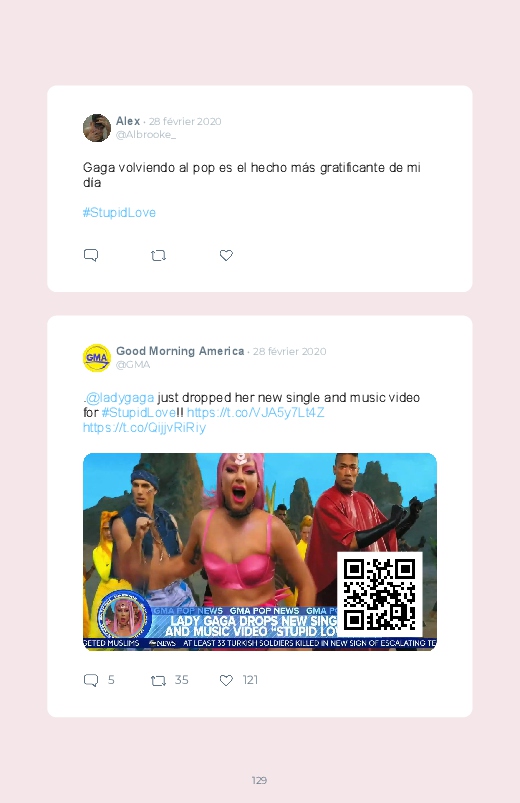
Task: Click the reply icon on Alex's tweet
Action: click(91, 255)
